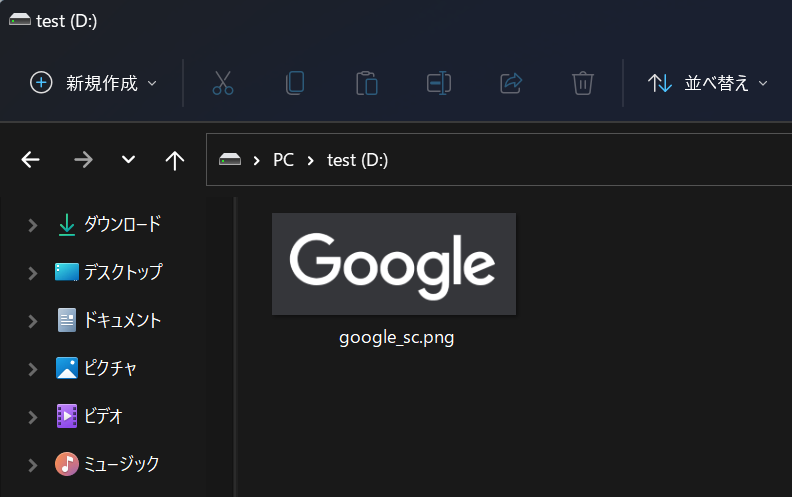Expand the ピクチャ tree node

click(x=33, y=369)
